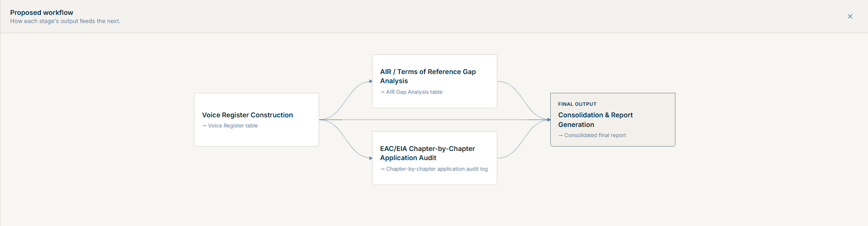Open the Chapter-by-chapter application audit log output
This screenshot has height=226, width=868.
pyautogui.click(x=437, y=169)
